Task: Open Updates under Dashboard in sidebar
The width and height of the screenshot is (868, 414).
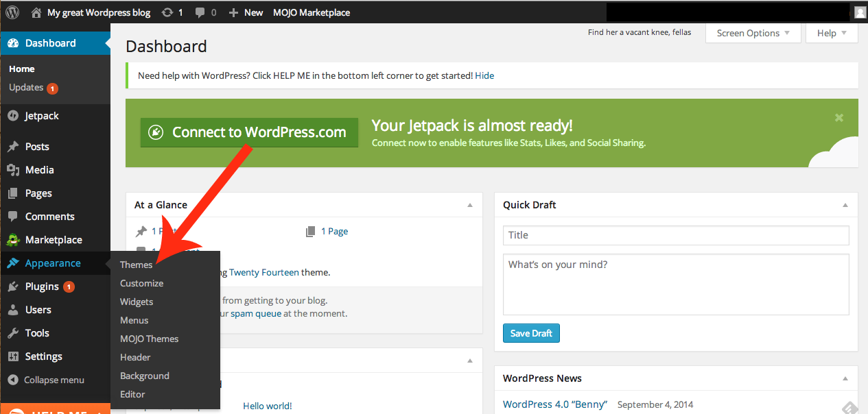Action: pyautogui.click(x=26, y=88)
